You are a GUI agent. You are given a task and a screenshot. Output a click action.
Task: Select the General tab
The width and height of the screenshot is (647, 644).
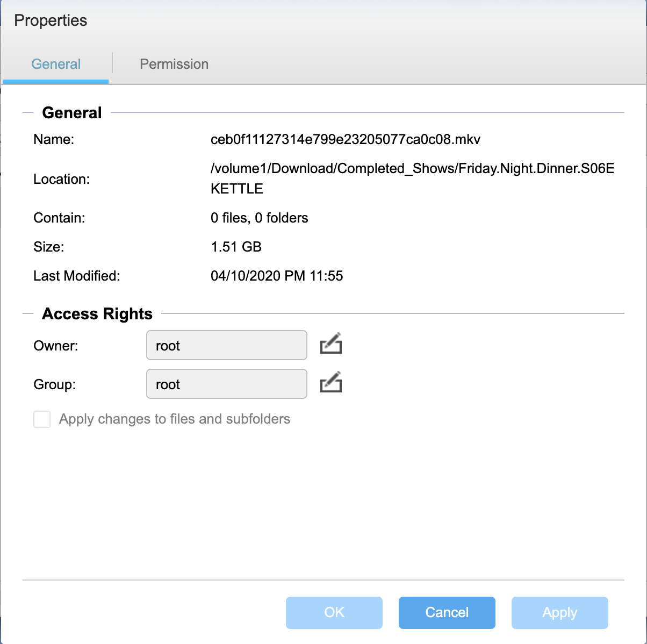56,64
